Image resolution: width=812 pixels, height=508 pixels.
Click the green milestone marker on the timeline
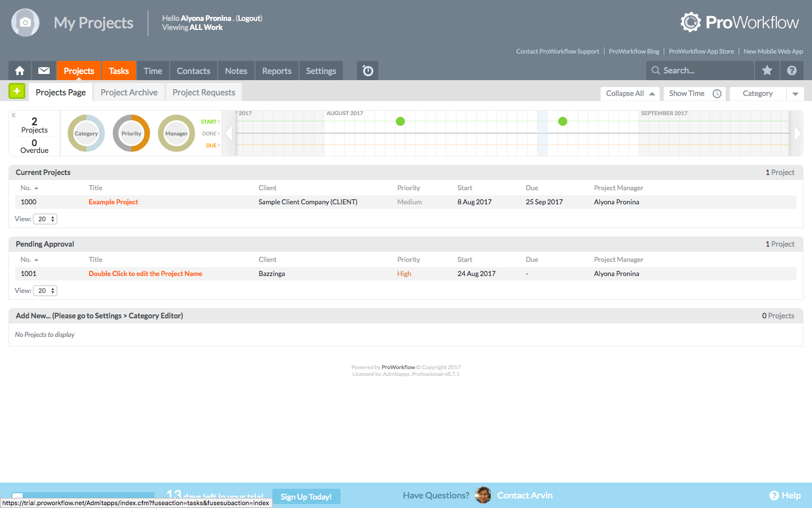pos(400,121)
